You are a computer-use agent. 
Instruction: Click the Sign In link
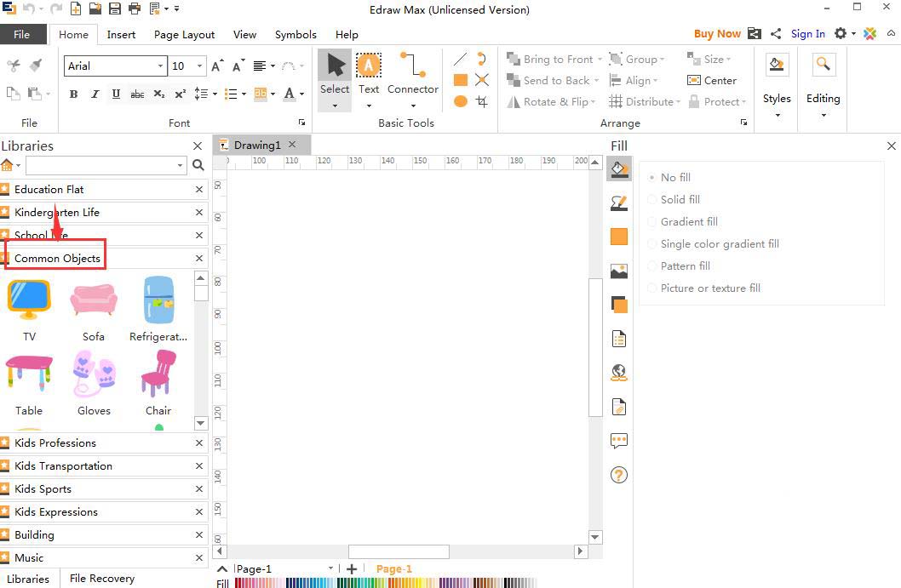pyautogui.click(x=808, y=34)
